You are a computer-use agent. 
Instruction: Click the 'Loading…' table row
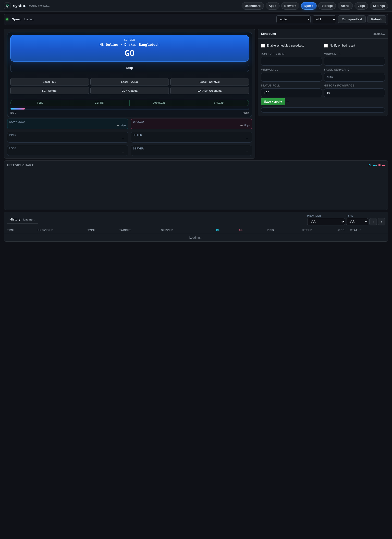196,238
